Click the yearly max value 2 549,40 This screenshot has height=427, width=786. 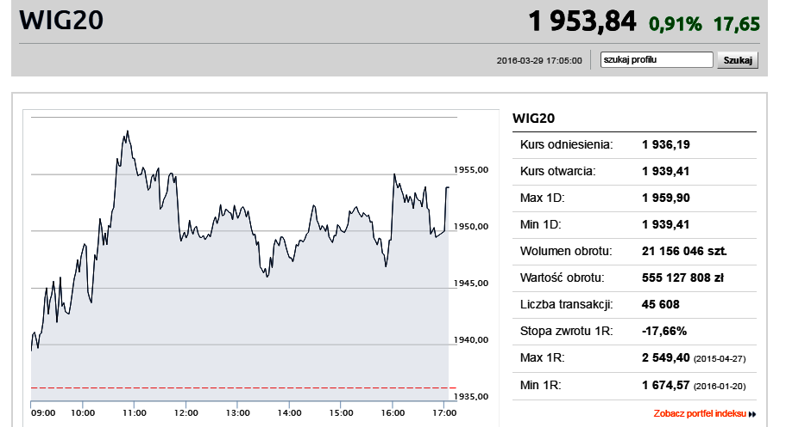tap(666, 358)
